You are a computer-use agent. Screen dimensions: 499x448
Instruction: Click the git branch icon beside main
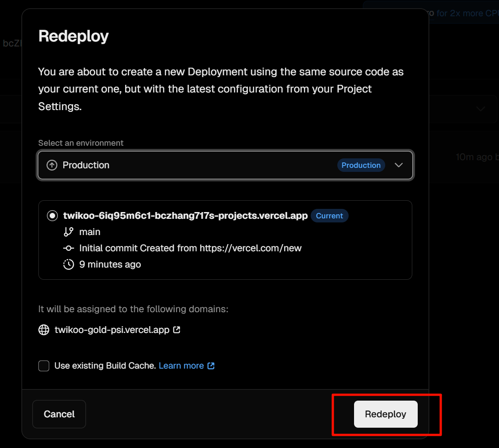click(x=69, y=232)
